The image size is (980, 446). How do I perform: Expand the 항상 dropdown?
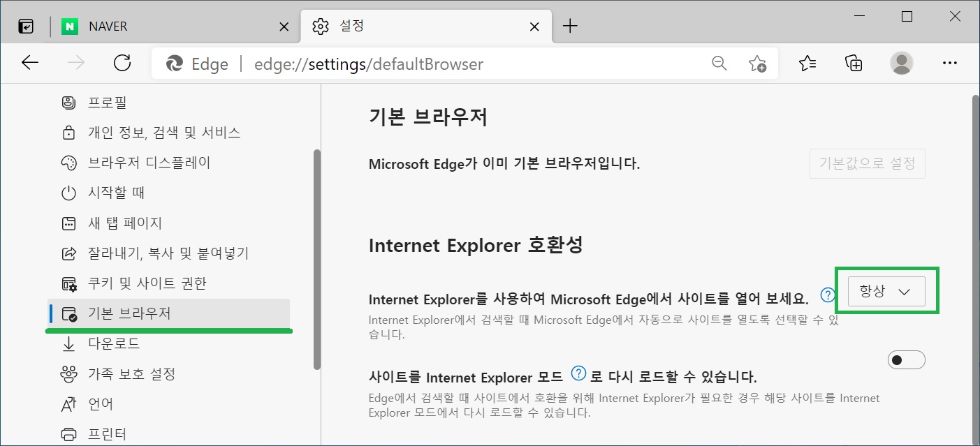[886, 292]
